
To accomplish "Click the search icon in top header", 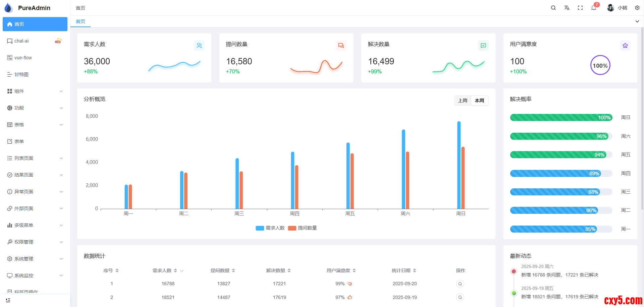I will tap(553, 8).
